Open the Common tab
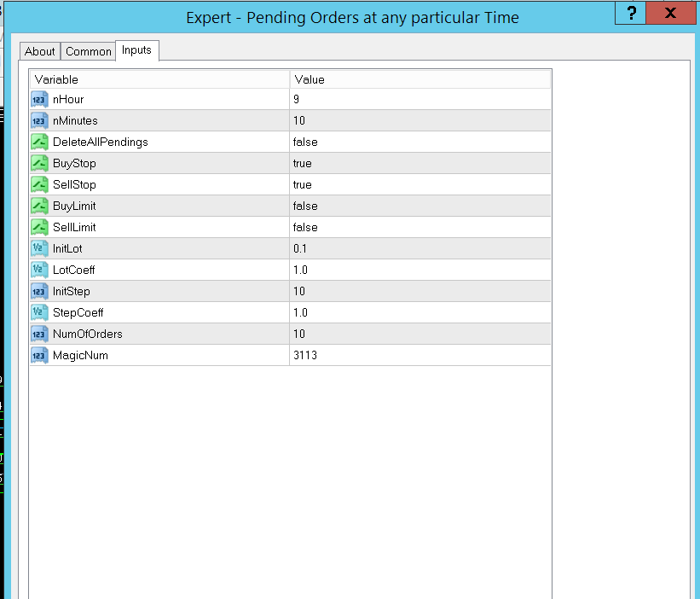This screenshot has height=599, width=700. point(89,51)
